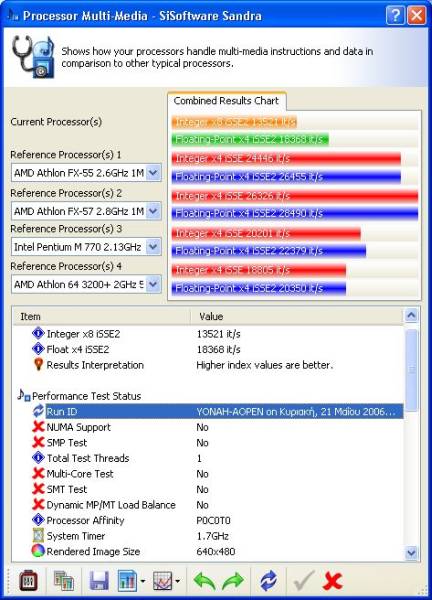Open the line graph toolbar icon
Viewport: 432px width, 600px height.
(x=162, y=581)
